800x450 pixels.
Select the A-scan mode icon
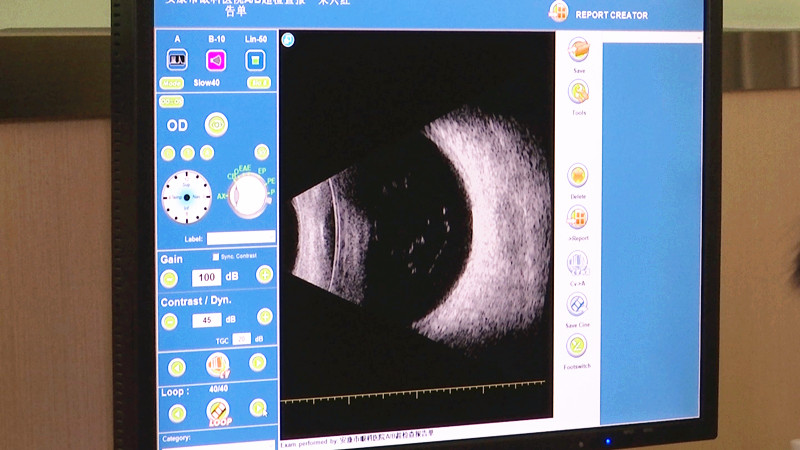tap(178, 60)
